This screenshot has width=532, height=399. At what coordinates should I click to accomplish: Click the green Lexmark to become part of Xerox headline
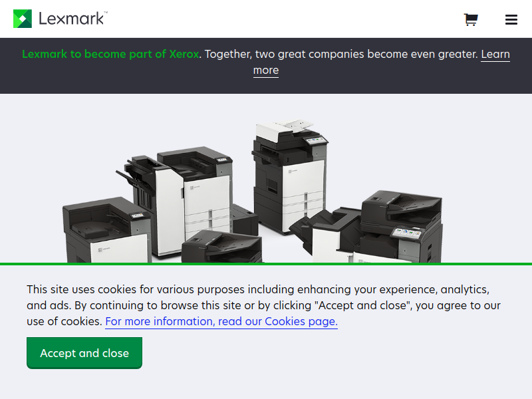coord(110,54)
